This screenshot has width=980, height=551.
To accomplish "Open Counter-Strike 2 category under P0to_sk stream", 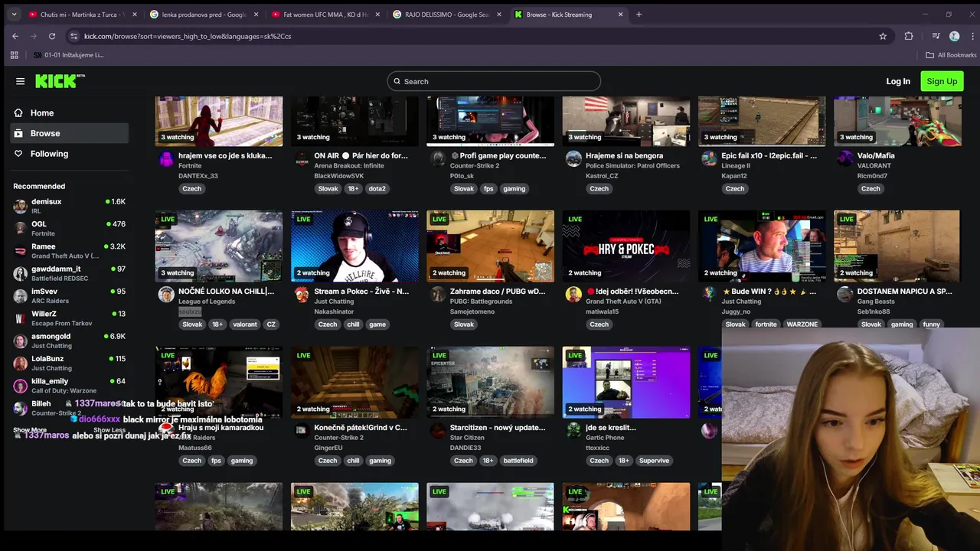I will 474,166.
